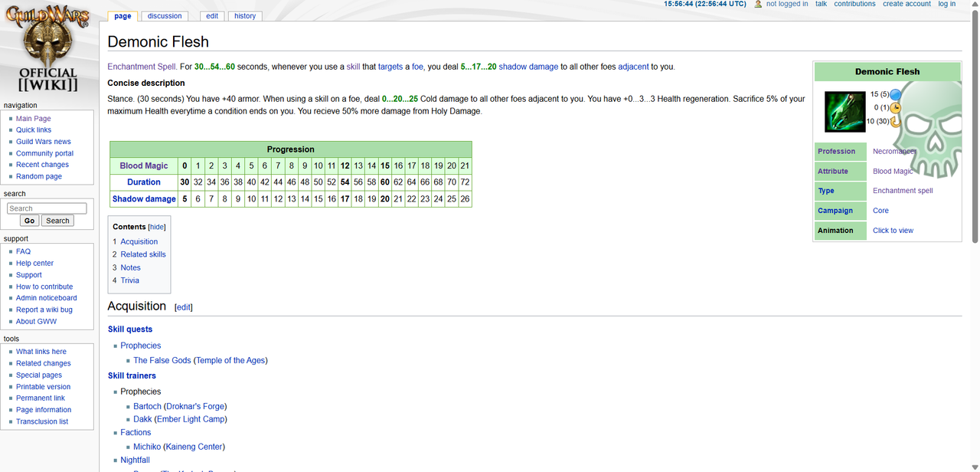980x472 pixels.
Task: Click the talk link in top bar
Action: (821, 4)
